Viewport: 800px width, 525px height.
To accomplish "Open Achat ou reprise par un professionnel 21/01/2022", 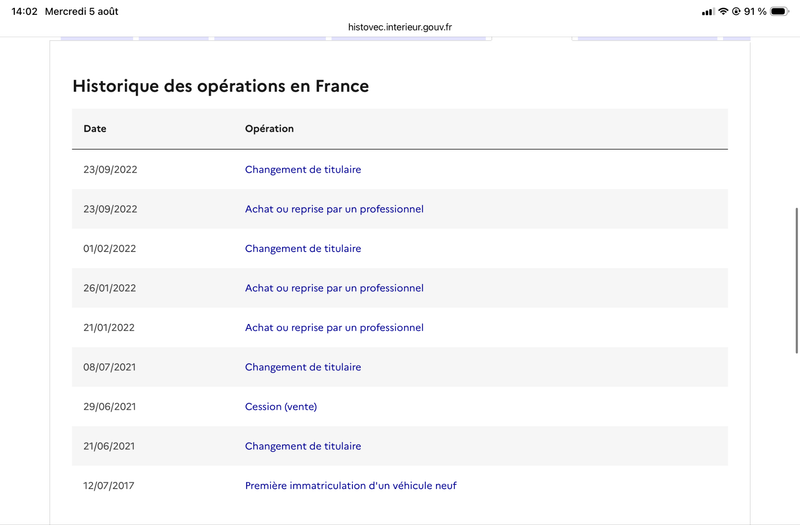I will tap(334, 328).
